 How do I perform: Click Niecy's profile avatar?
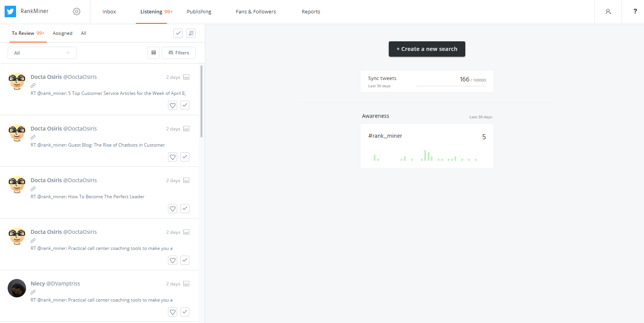point(17,288)
